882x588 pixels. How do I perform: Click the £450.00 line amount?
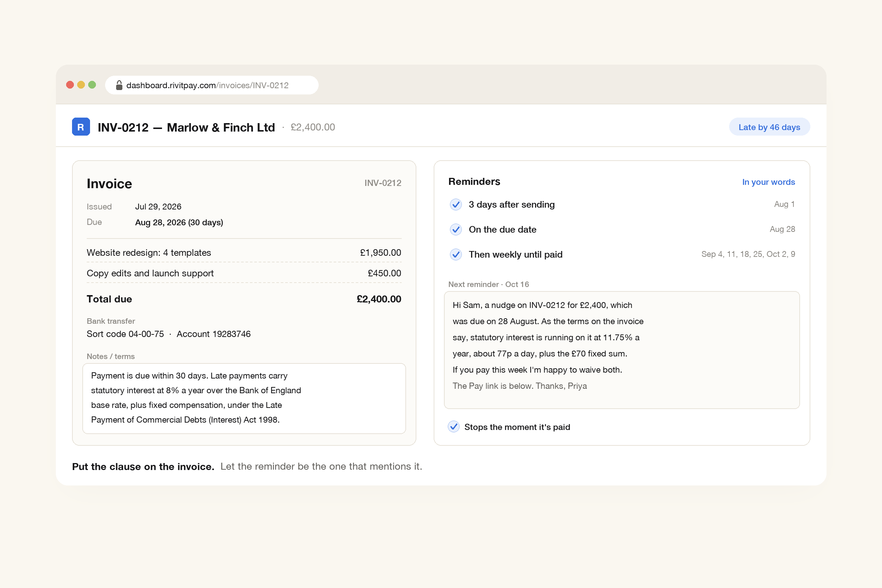click(384, 273)
